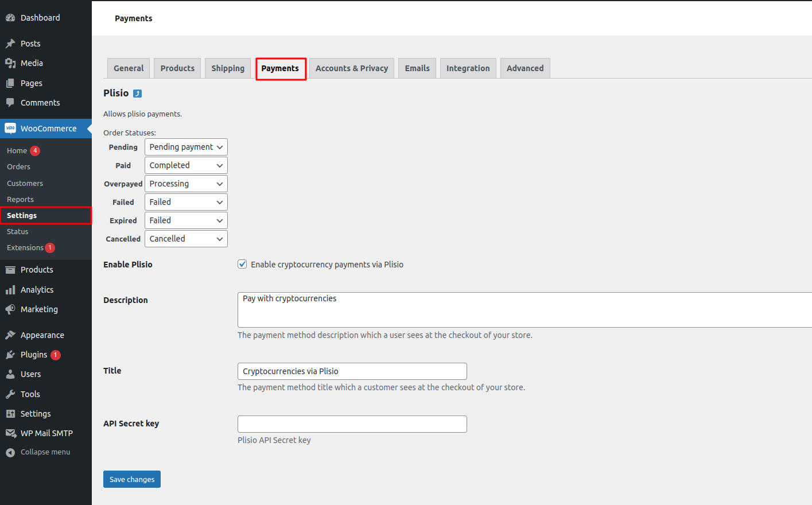This screenshot has width=812, height=505.
Task: Open the Accounts & Privacy tab
Action: pos(352,68)
